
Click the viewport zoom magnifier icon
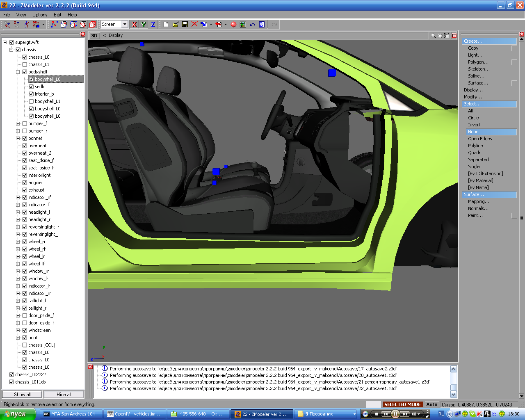[x=433, y=36]
